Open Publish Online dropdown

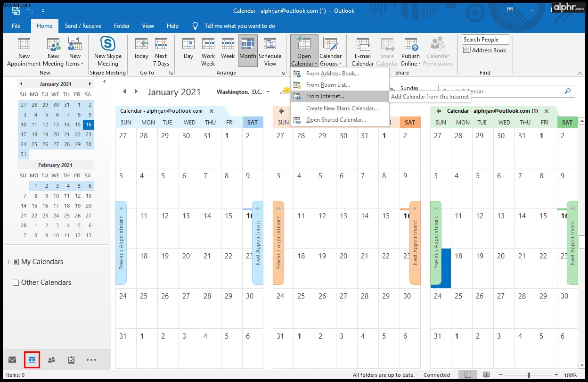411,52
